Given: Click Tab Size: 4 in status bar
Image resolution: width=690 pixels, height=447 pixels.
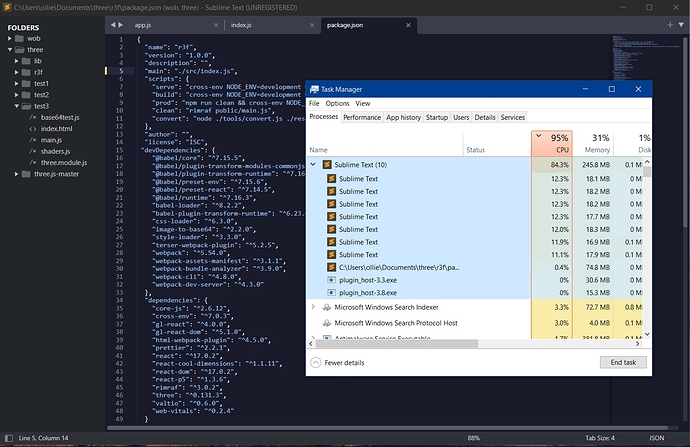Looking at the screenshot, I should coord(600,438).
